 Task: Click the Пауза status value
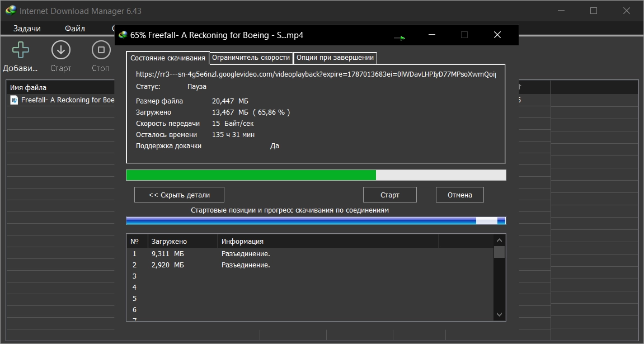(x=197, y=87)
